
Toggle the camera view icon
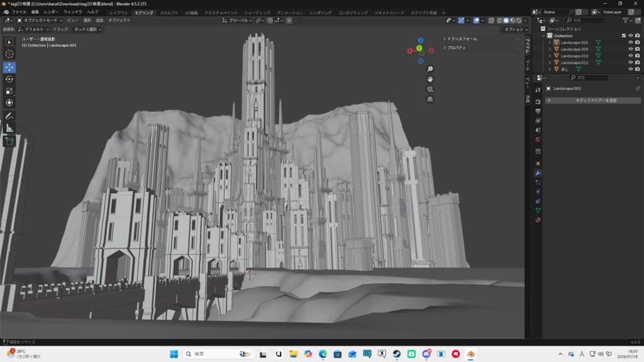(x=430, y=89)
